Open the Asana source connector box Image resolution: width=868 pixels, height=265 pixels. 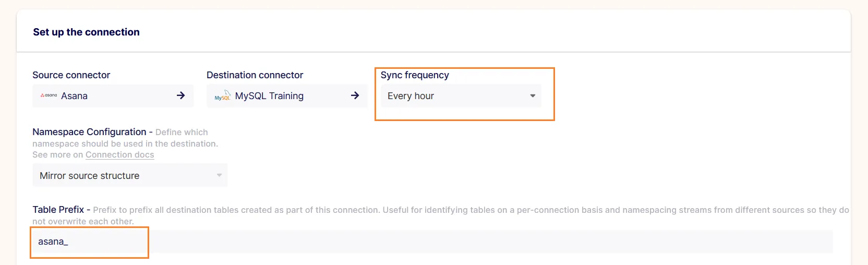click(113, 96)
